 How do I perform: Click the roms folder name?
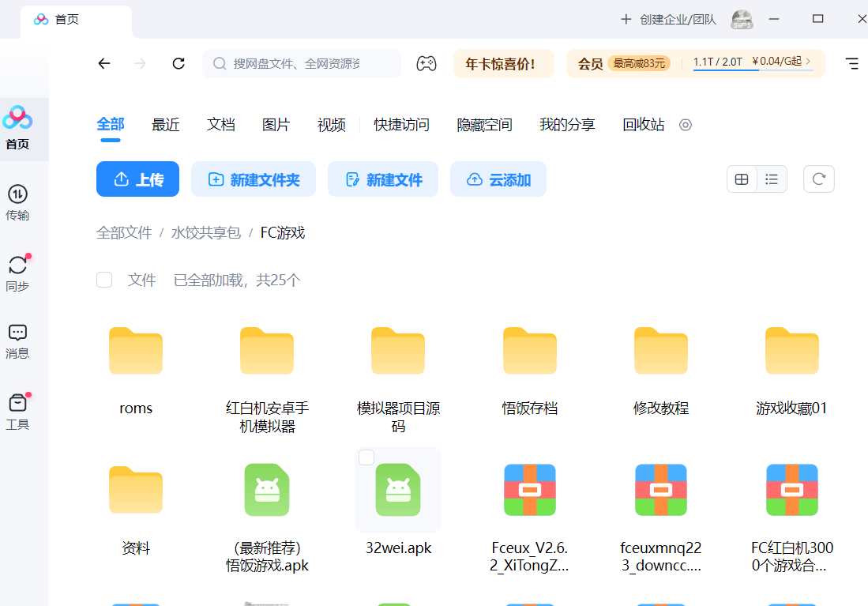pyautogui.click(x=136, y=408)
